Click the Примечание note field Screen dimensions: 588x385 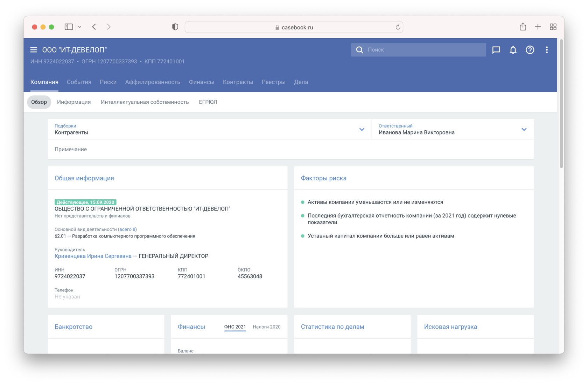tap(291, 149)
